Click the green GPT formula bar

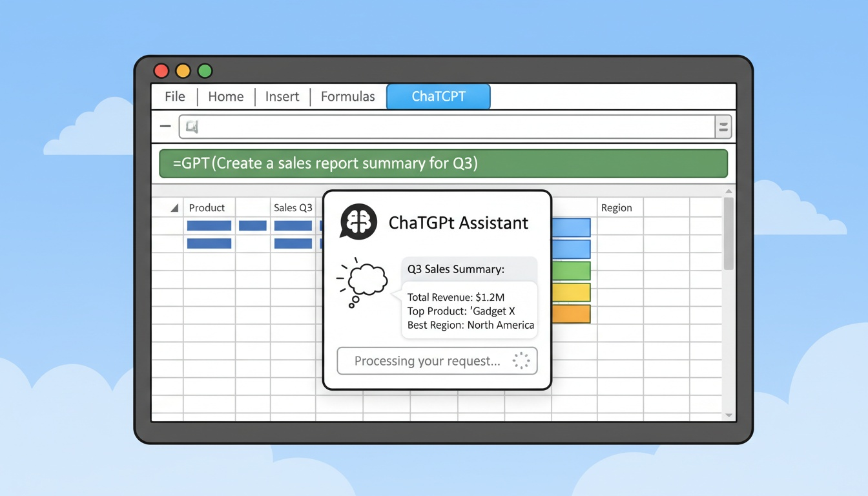click(x=443, y=163)
